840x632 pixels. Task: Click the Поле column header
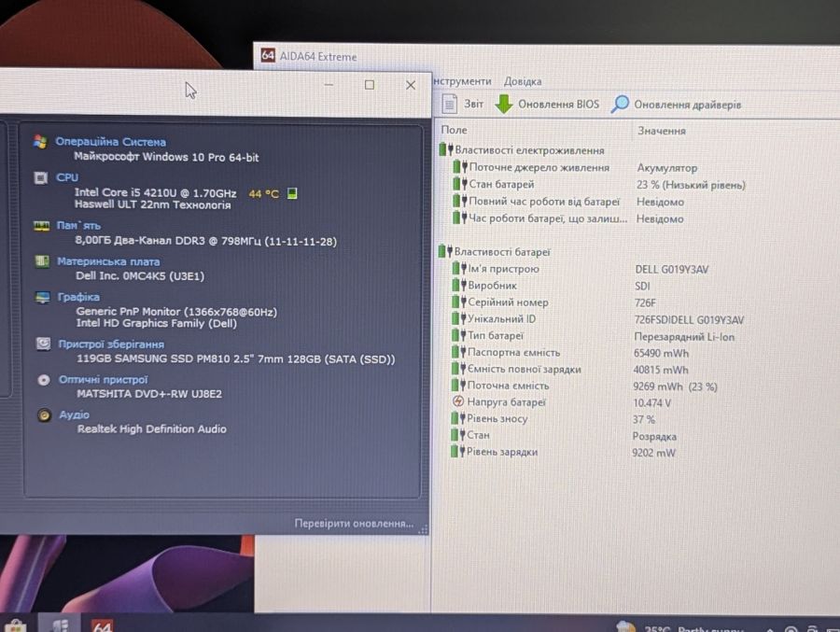(454, 130)
